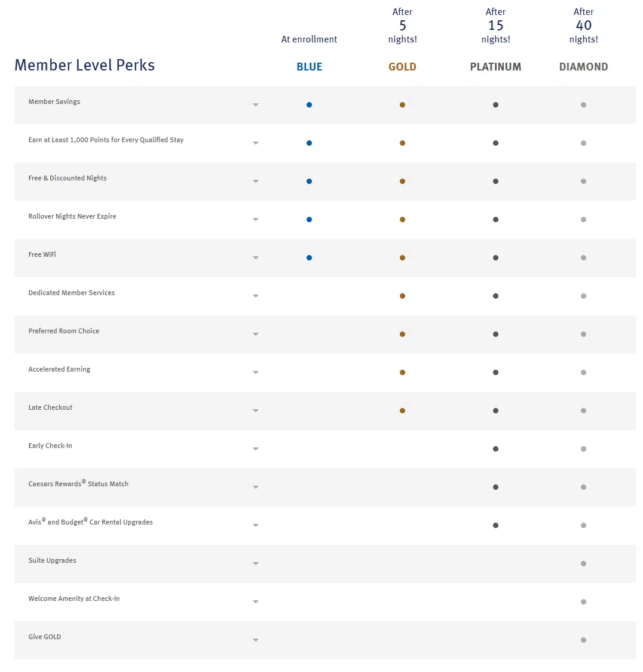Expand the Suite Upgrades row arrow
Viewport: 643px width, 672px height.
[256, 564]
